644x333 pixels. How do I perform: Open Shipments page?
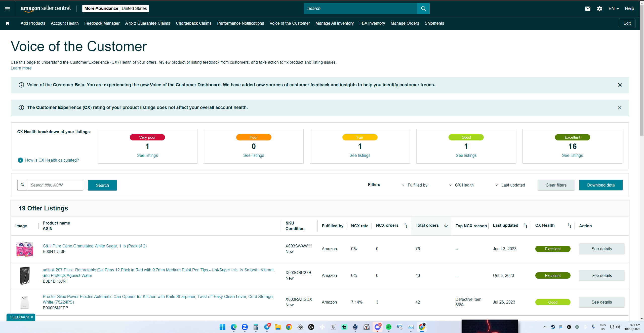(x=434, y=23)
